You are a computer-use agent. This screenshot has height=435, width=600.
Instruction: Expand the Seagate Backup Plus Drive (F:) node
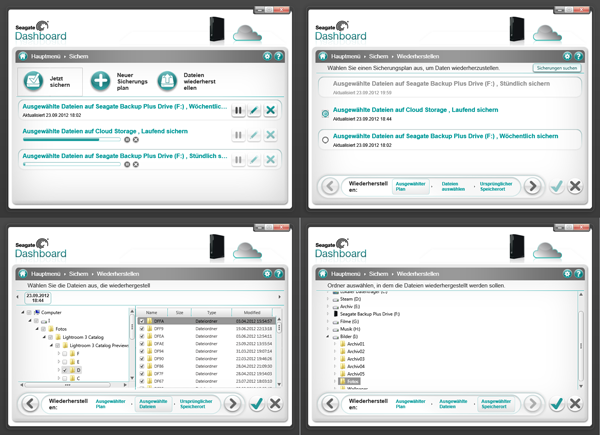tap(328, 314)
